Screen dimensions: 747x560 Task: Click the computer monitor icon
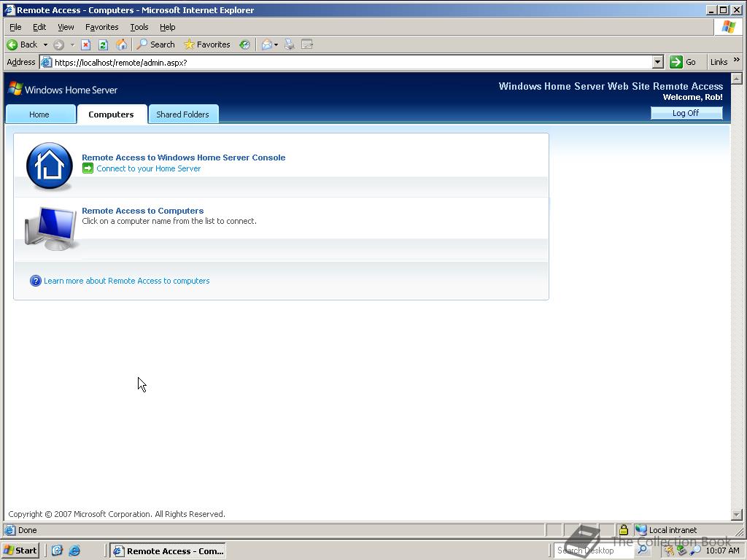point(51,228)
